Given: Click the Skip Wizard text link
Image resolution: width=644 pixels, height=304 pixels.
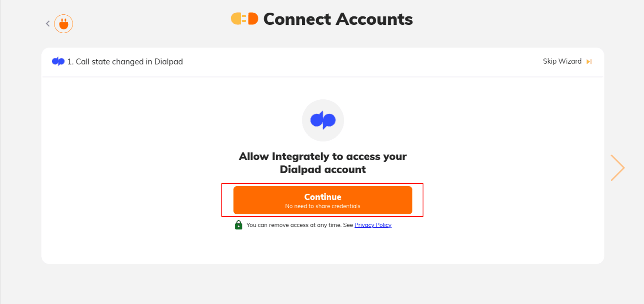Looking at the screenshot, I should 562,61.
